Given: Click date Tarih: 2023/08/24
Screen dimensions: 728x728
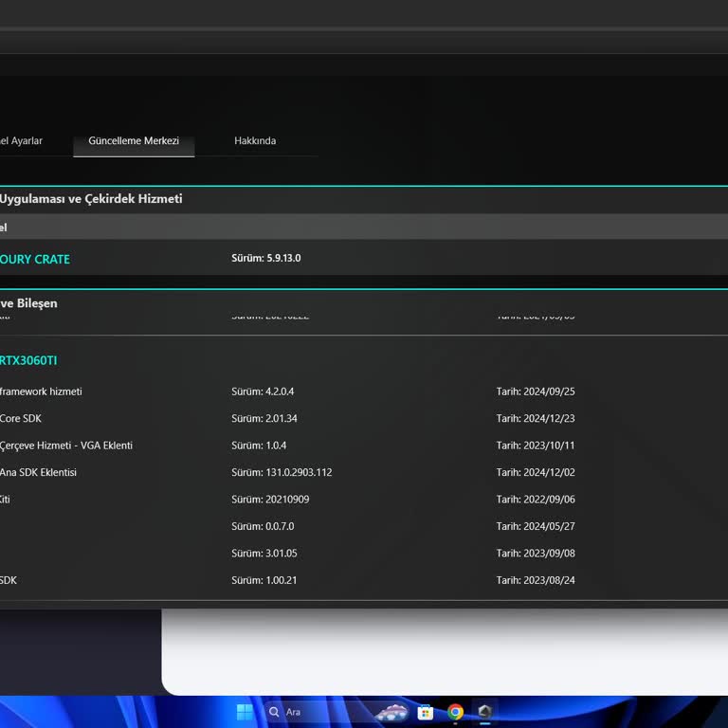Looking at the screenshot, I should coord(536,580).
